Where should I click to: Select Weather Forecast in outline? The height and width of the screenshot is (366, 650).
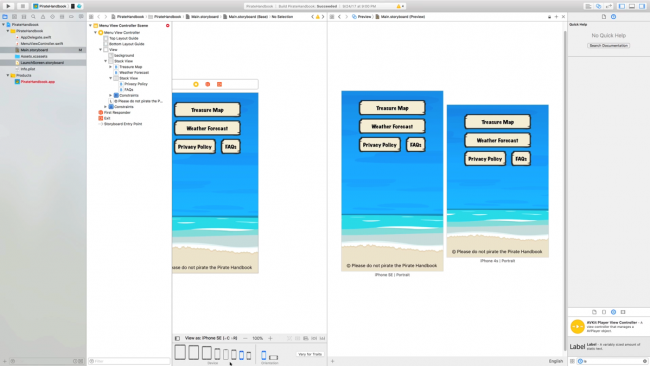[134, 73]
